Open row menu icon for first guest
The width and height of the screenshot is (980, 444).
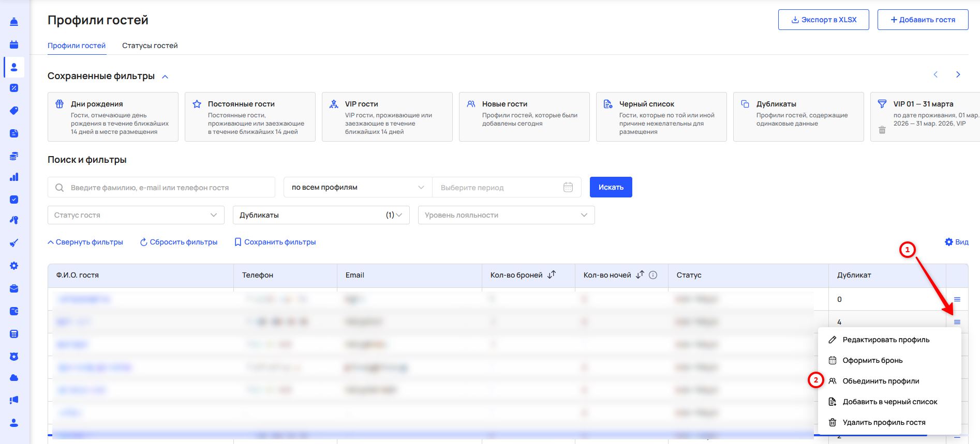[x=957, y=299]
